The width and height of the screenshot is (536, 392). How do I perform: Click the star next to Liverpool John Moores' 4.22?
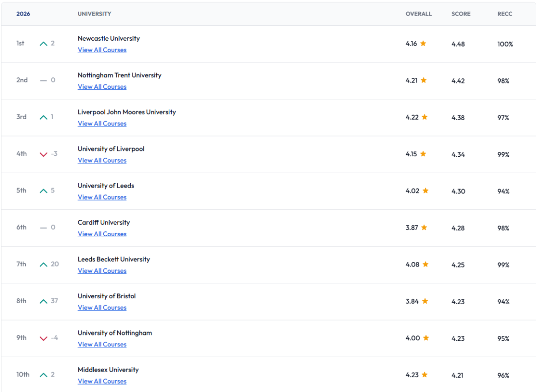click(424, 117)
